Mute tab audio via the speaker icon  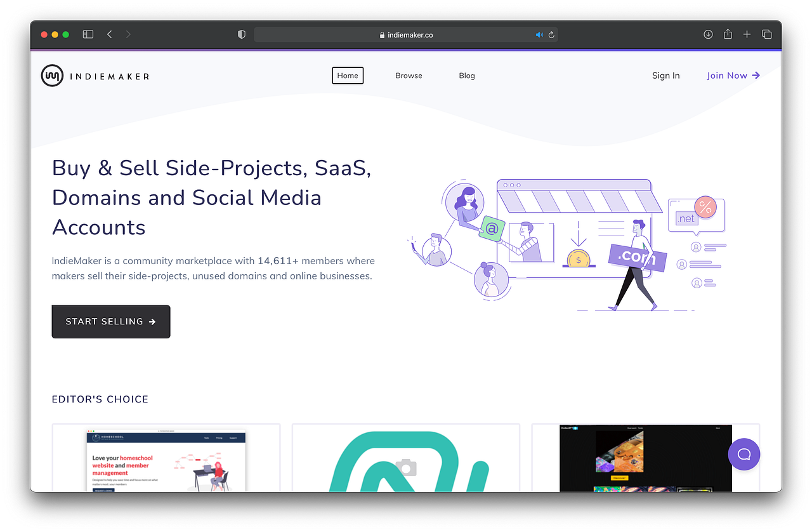pyautogui.click(x=539, y=34)
